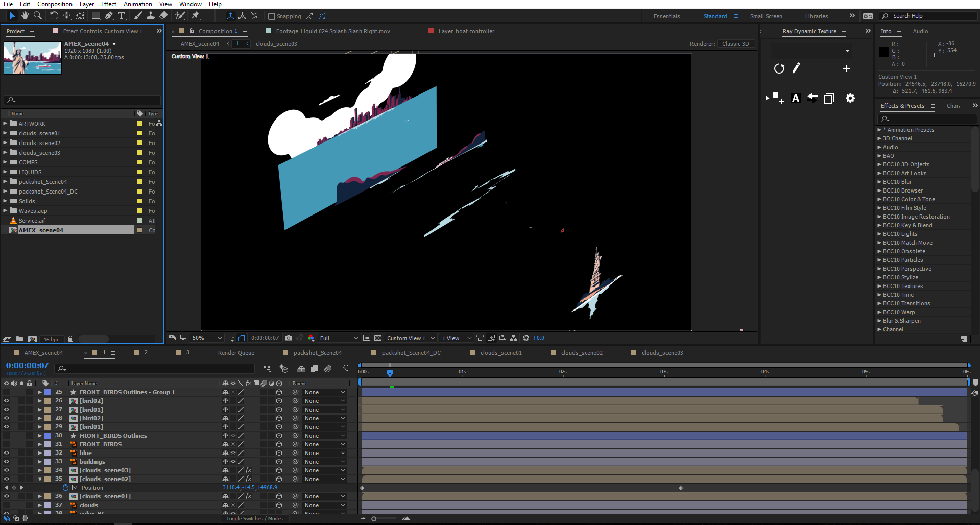Select the Hand tool
980x525 pixels.
coord(25,16)
